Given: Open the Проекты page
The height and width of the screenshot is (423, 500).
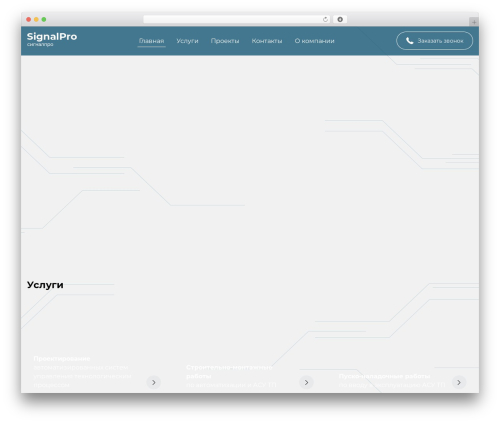Looking at the screenshot, I should (x=225, y=41).
